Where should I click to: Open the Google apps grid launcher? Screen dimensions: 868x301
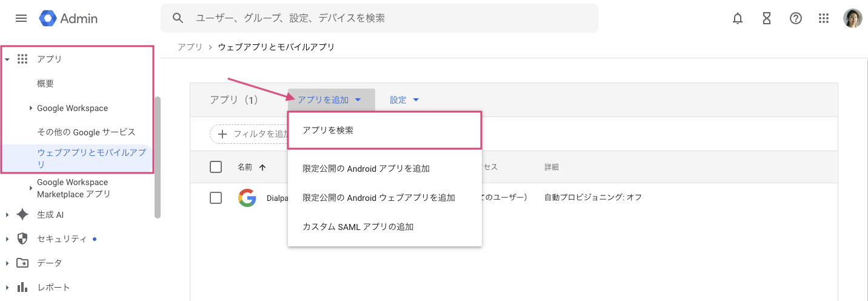tap(824, 18)
